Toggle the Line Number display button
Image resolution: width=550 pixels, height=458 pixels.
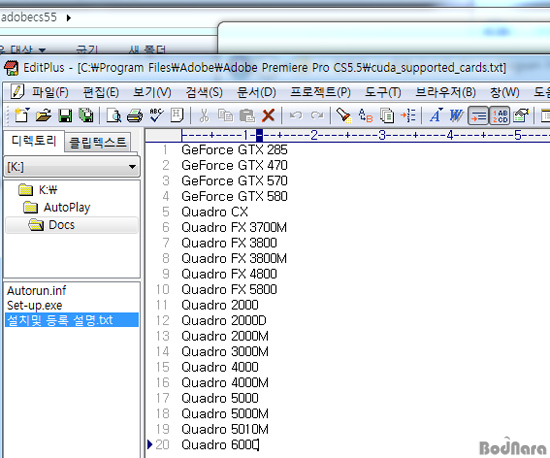click(x=499, y=116)
